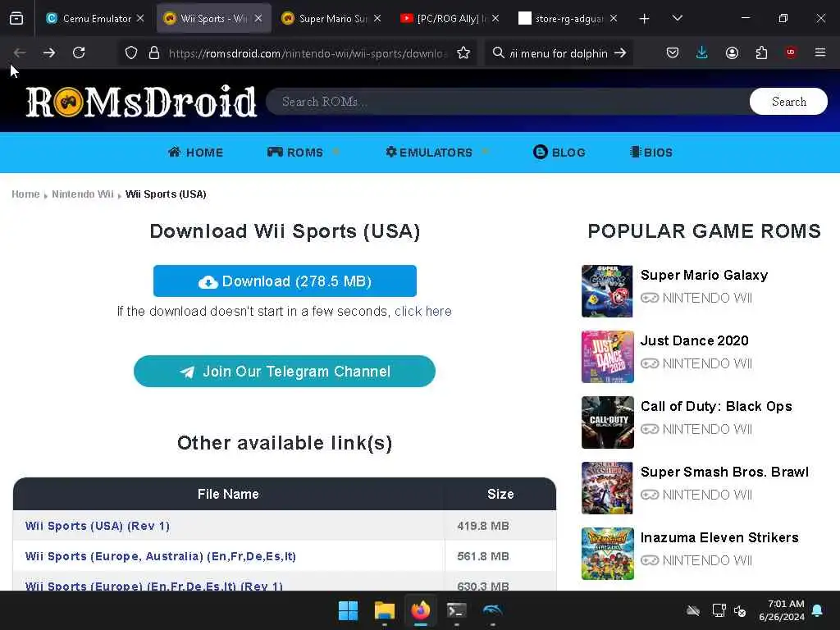Viewport: 840px width, 630px height.
Task: Open tracking protection shield icon
Action: click(131, 53)
